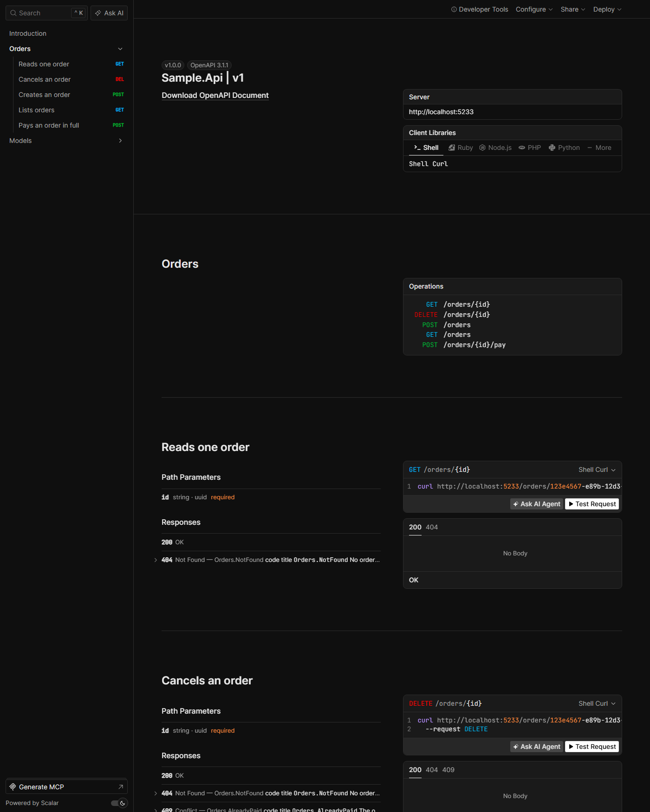The width and height of the screenshot is (650, 812).
Task: Click sparkle icon in GET Ask AI Agent
Action: [516, 504]
